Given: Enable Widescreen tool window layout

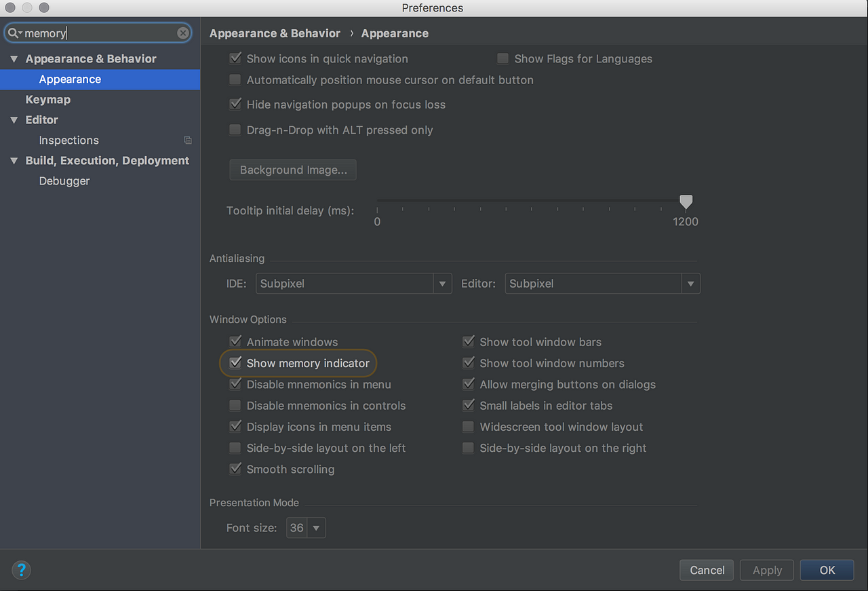Looking at the screenshot, I should [468, 426].
